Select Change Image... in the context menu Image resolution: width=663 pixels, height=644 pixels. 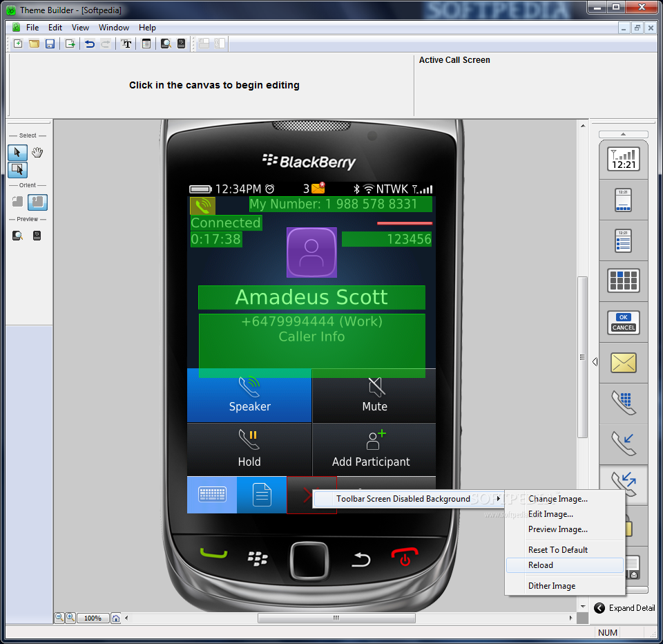pos(558,499)
